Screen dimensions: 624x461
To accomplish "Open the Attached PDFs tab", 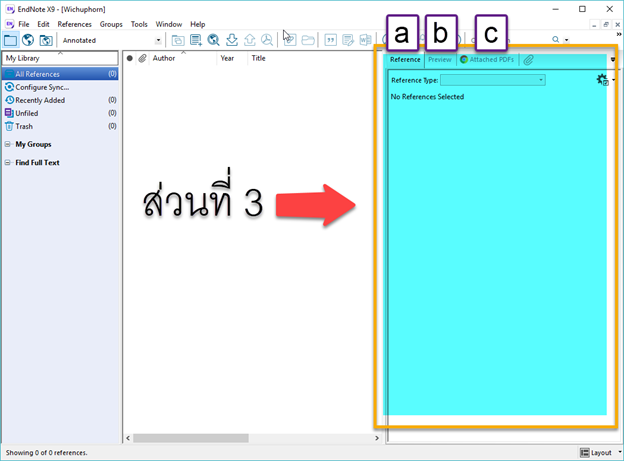I will pos(487,60).
